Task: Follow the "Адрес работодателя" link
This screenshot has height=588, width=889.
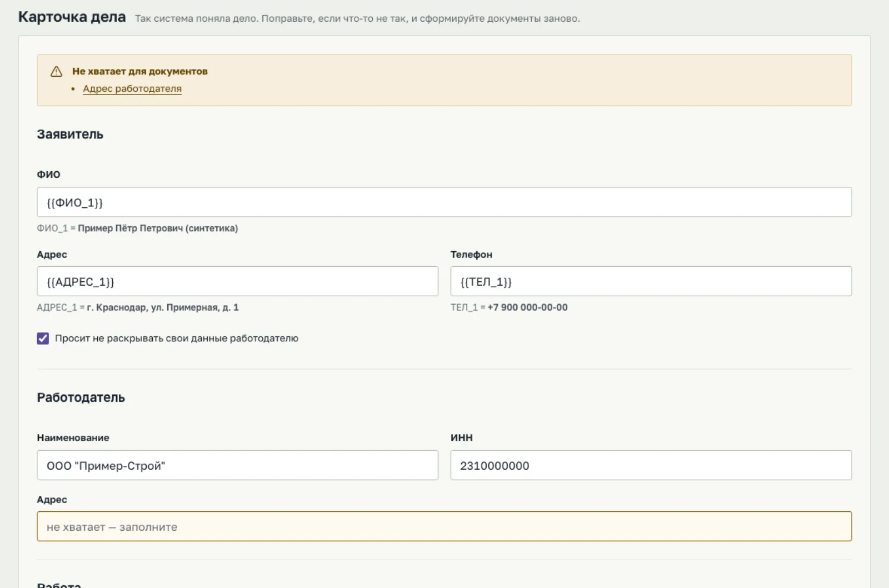Action: (x=132, y=88)
